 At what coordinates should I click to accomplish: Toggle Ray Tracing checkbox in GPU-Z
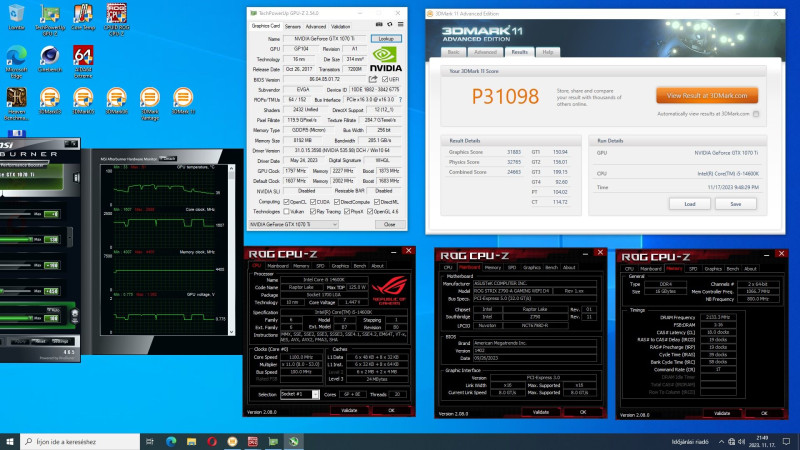click(x=313, y=211)
